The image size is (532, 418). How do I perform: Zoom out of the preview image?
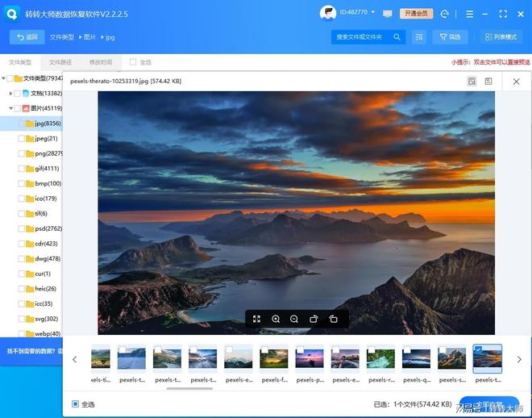pyautogui.click(x=294, y=319)
